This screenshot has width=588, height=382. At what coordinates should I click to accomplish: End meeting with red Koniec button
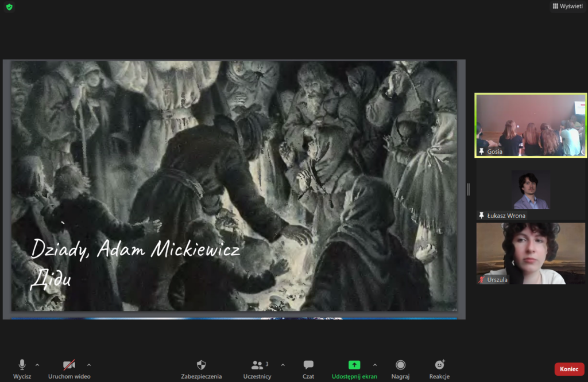(x=568, y=369)
